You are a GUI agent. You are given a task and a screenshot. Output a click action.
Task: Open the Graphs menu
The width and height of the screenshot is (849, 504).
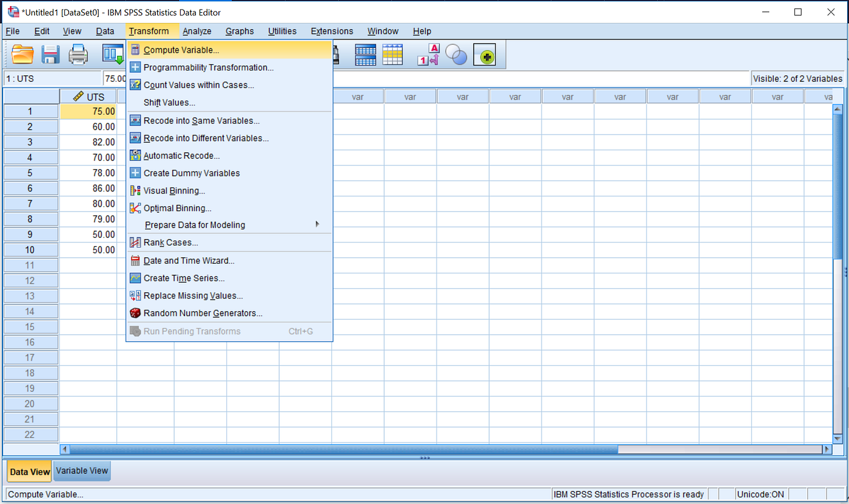(240, 31)
